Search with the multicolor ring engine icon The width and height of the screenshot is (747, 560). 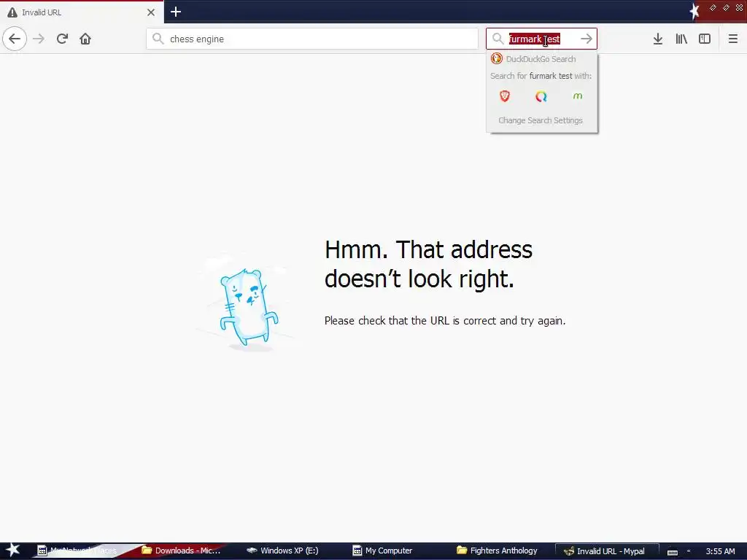point(541,97)
